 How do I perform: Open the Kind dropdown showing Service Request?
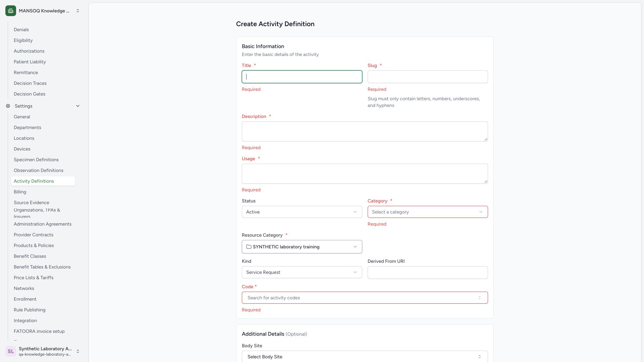point(302,272)
